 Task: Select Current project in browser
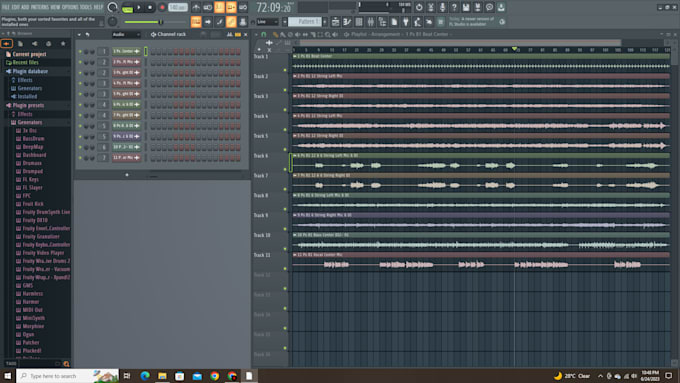pyautogui.click(x=29, y=54)
